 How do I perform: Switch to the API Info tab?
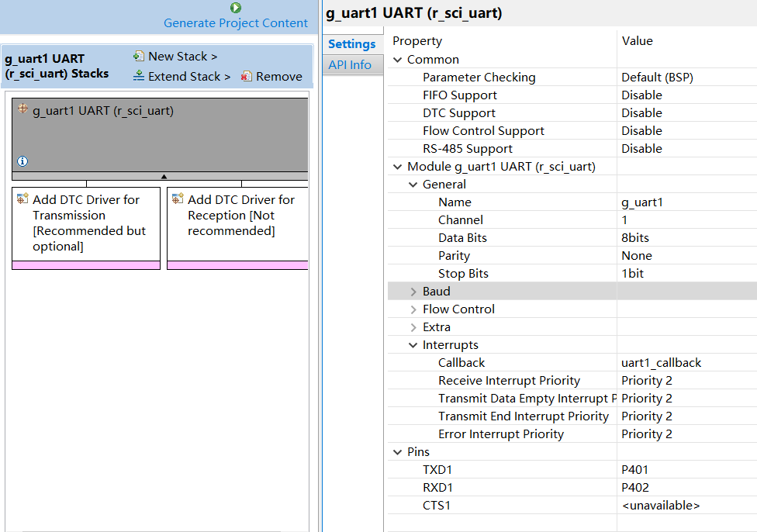click(x=352, y=64)
